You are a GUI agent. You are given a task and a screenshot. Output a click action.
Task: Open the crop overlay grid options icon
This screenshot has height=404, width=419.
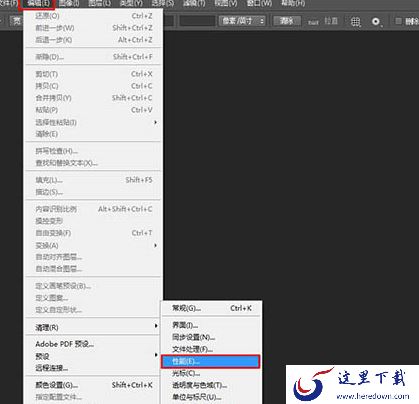[x=356, y=22]
